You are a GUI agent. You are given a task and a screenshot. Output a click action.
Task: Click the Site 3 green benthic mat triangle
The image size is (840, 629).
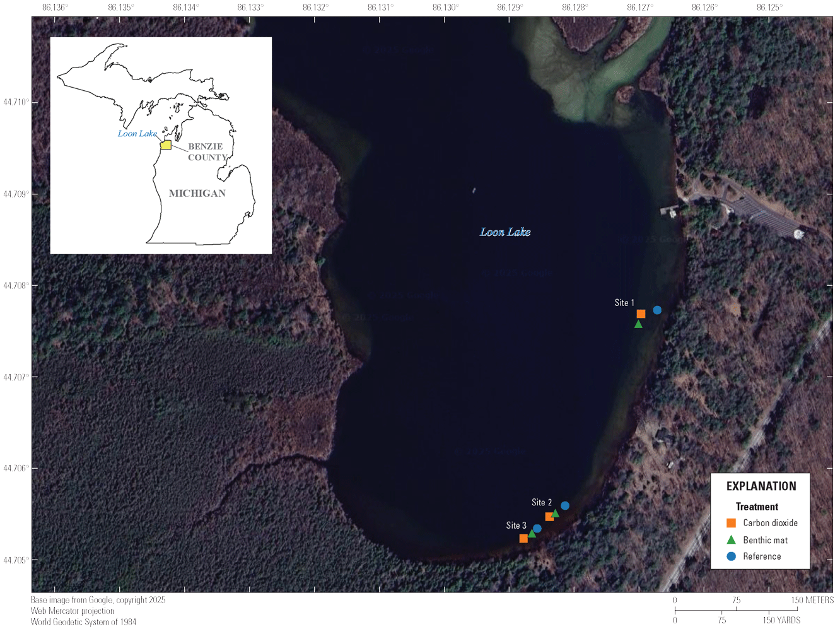532,533
